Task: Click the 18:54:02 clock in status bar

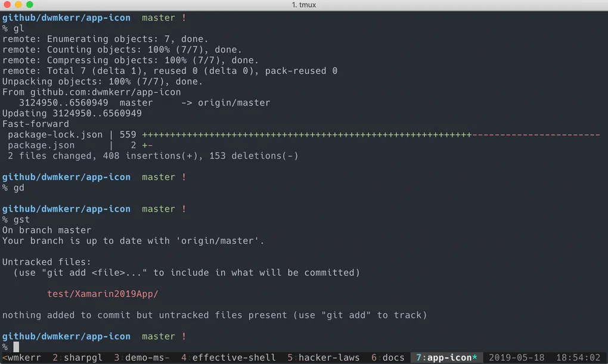Action: [x=578, y=358]
